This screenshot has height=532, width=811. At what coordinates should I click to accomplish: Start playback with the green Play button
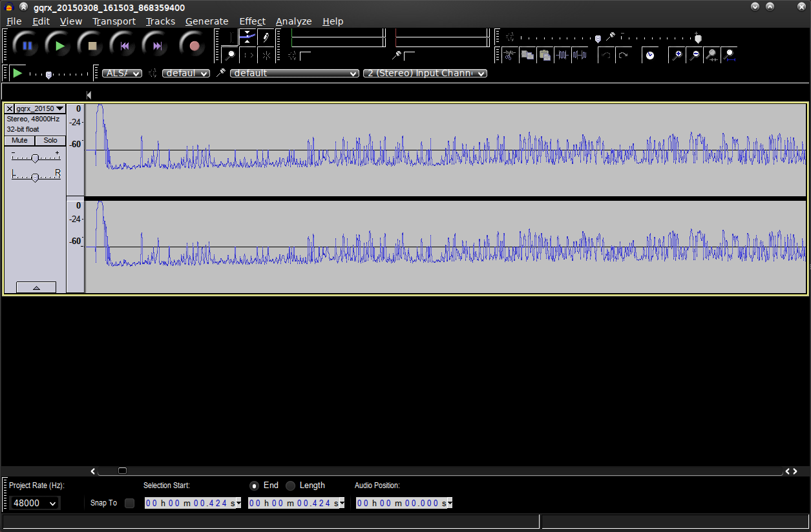[59, 46]
